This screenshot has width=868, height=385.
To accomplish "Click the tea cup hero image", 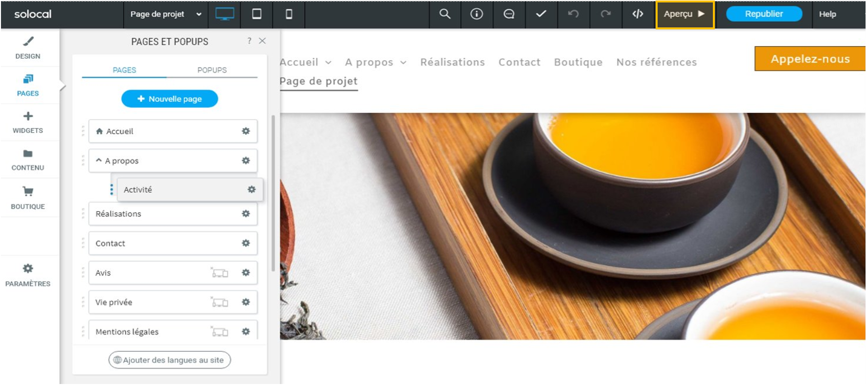I will (572, 226).
